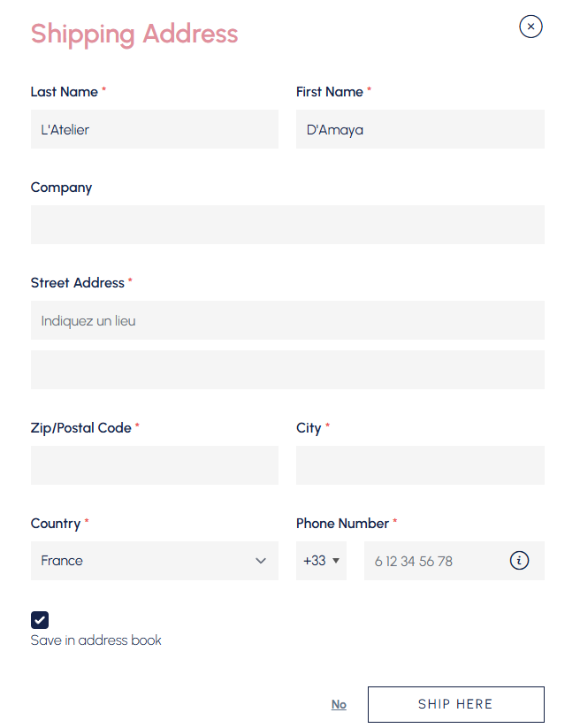Viewport: 580px width, 728px height.
Task: Click the Last Name field containing L'Atelier
Action: coord(154,129)
